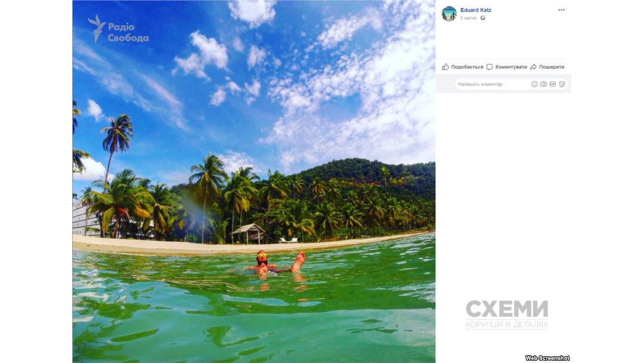Click the Радіо Свобода watermark logo
This screenshot has height=363, width=644.
click(118, 29)
